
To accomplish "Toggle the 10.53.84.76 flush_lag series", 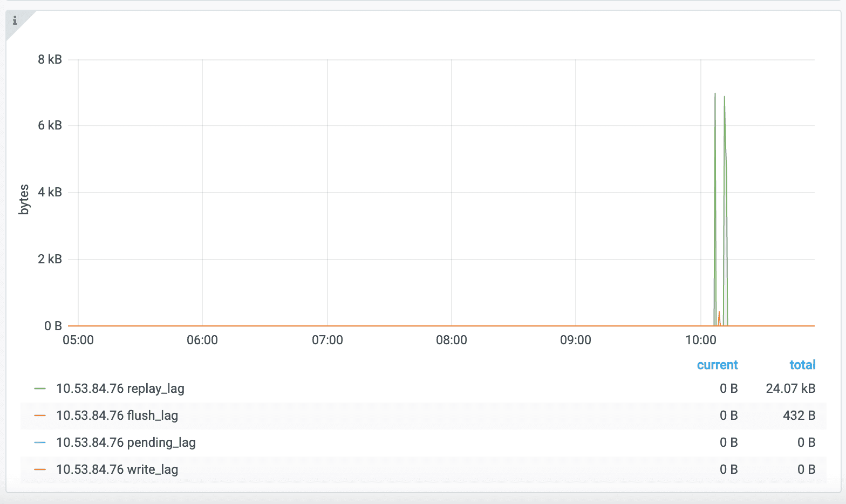I will tap(117, 416).
